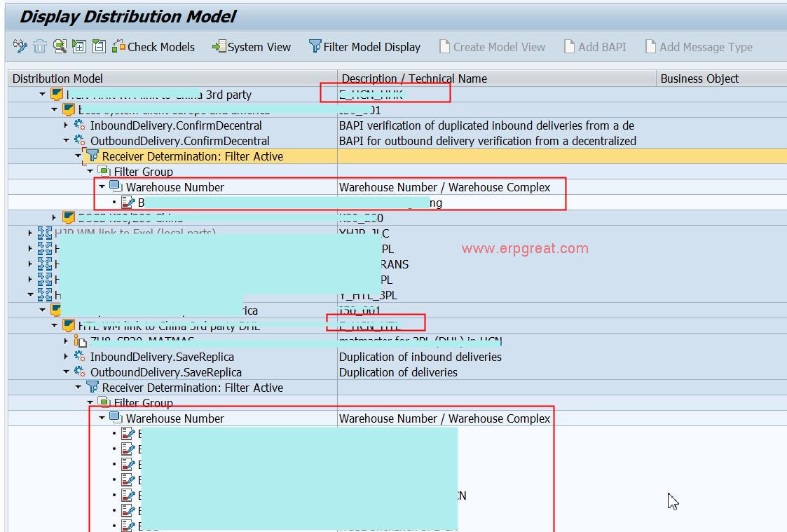Collapse the yellow highlighted Receiver Determination node
This screenshot has width=787, height=532.
78,156
